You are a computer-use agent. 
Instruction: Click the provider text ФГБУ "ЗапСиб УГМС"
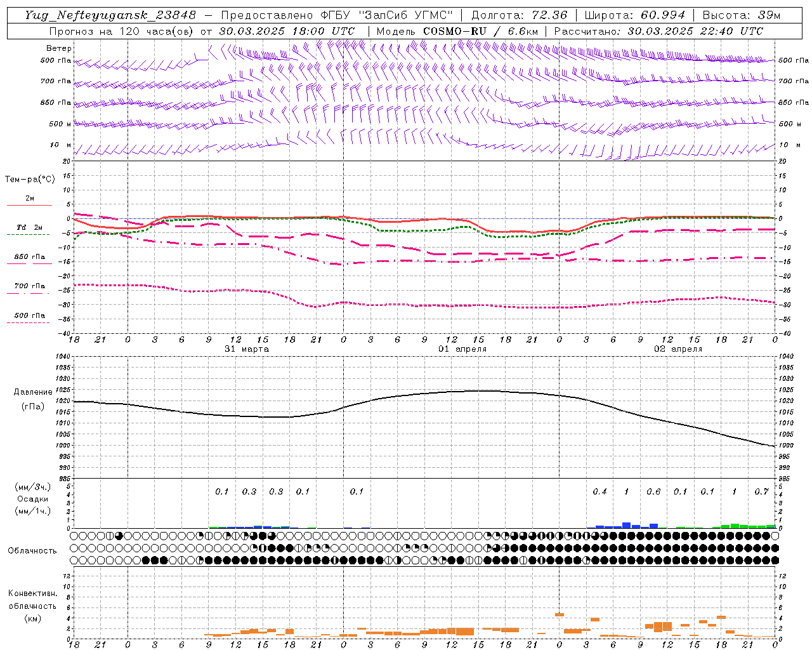pyautogui.click(x=386, y=15)
